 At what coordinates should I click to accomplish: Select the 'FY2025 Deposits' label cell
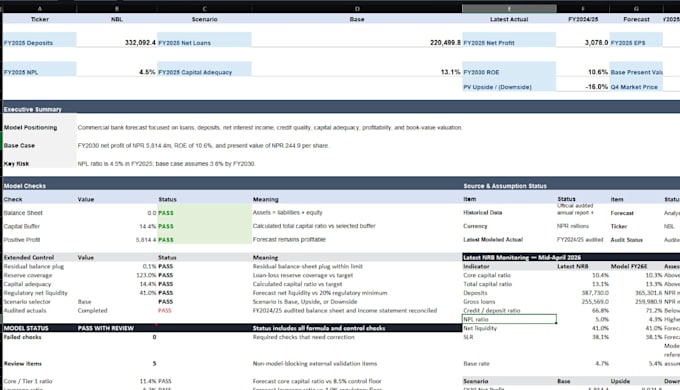pyautogui.click(x=39, y=39)
